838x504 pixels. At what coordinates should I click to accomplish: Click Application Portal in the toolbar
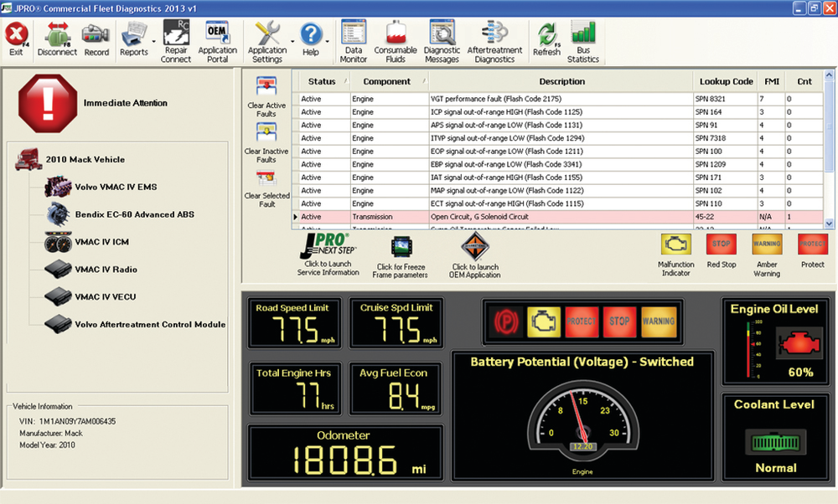(x=217, y=38)
